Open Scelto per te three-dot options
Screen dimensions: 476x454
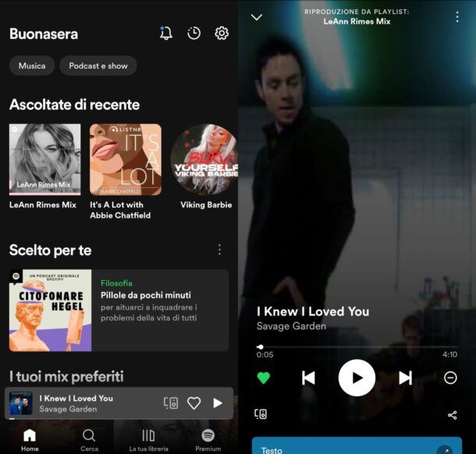(219, 250)
